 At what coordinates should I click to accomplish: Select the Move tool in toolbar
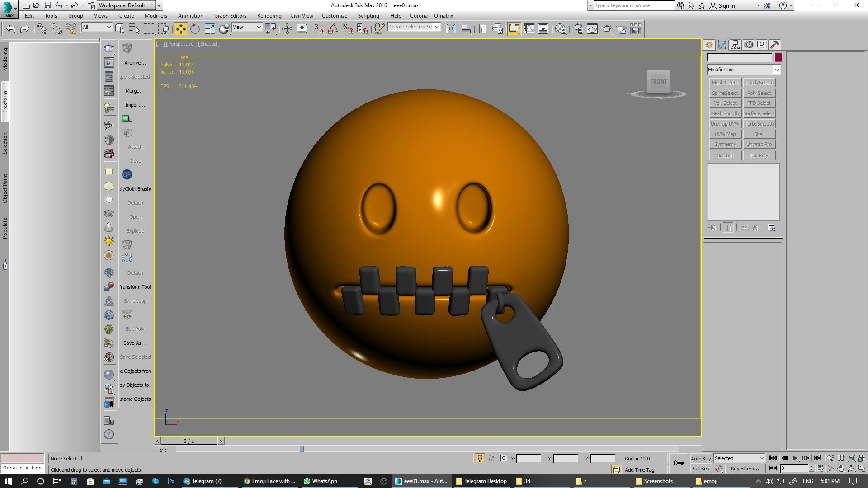[x=180, y=29]
